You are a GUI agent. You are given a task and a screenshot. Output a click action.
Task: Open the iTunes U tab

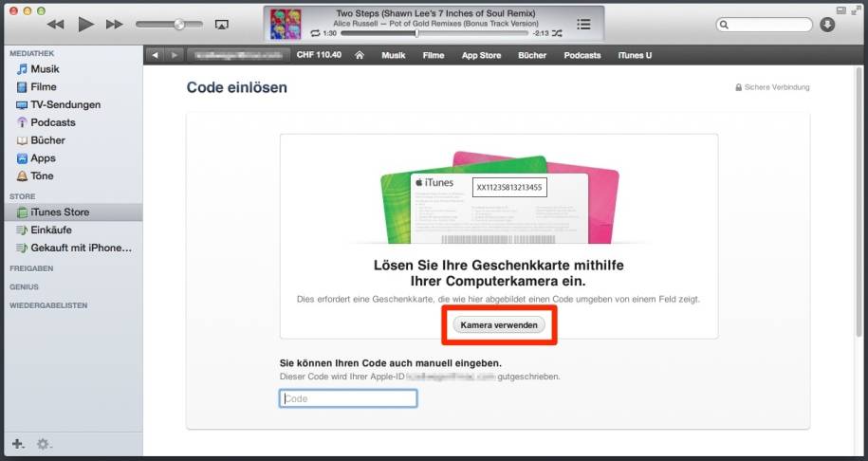[635, 55]
